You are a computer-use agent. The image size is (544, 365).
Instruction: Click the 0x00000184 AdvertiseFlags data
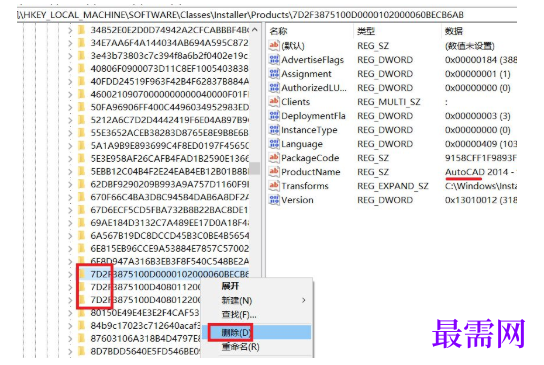[481, 60]
